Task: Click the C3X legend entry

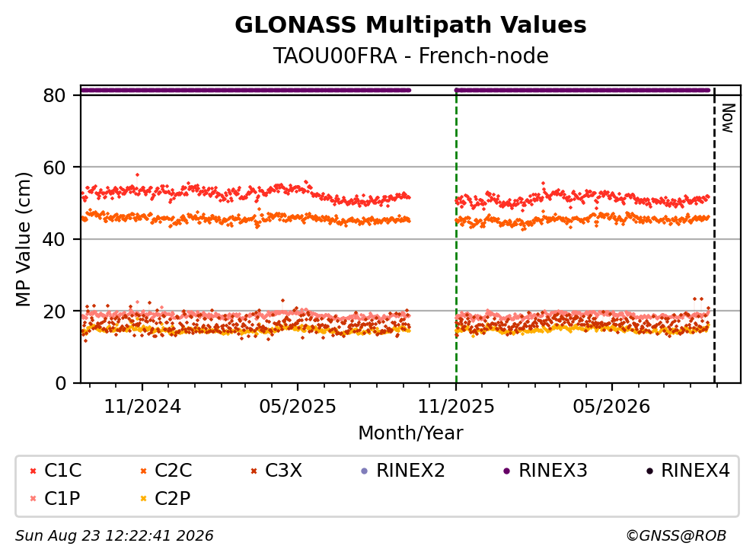Action: pyautogui.click(x=276, y=470)
